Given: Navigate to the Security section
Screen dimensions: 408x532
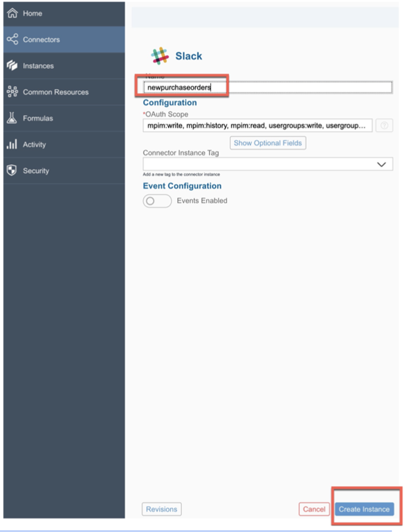Looking at the screenshot, I should [37, 171].
